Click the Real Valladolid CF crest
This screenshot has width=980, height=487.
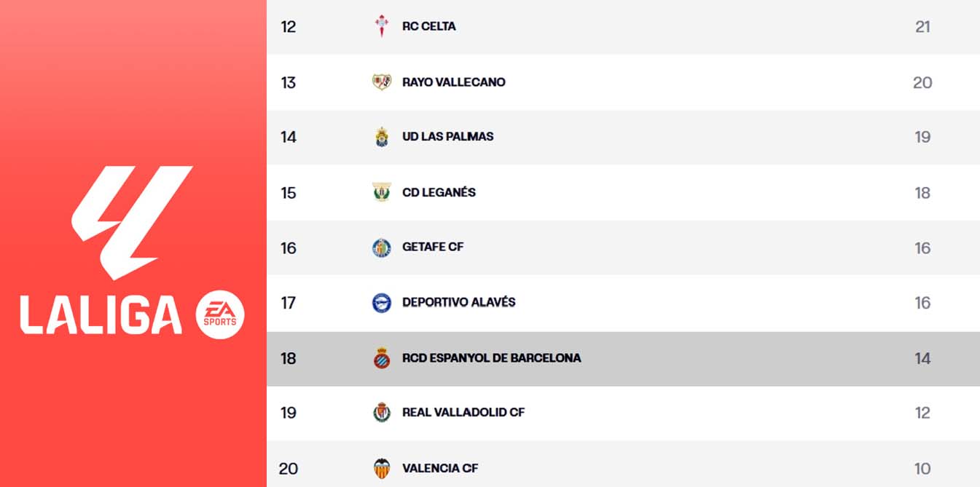point(382,413)
